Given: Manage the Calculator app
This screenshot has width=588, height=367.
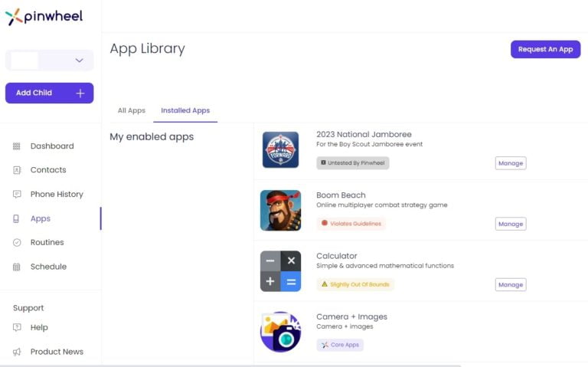Looking at the screenshot, I should click(511, 285).
